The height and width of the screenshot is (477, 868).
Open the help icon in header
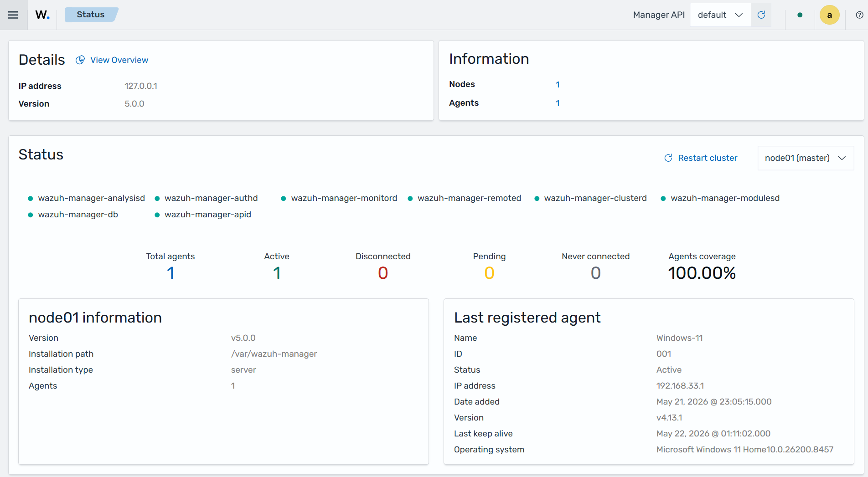pyautogui.click(x=859, y=15)
